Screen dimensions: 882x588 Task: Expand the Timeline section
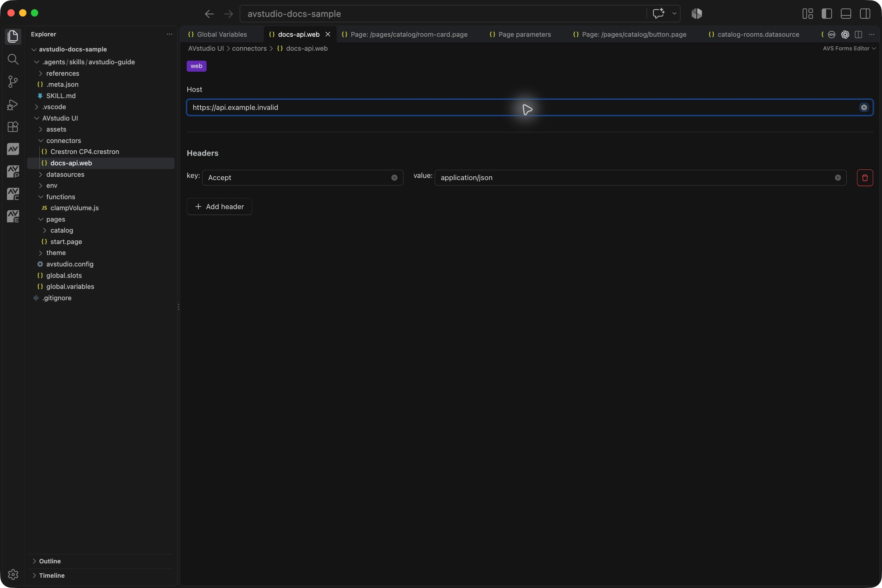pyautogui.click(x=52, y=575)
